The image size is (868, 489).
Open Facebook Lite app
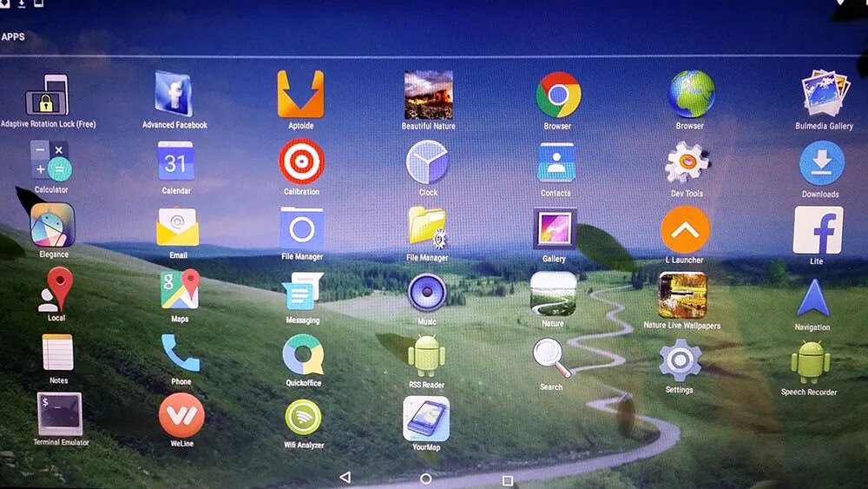pyautogui.click(x=819, y=230)
